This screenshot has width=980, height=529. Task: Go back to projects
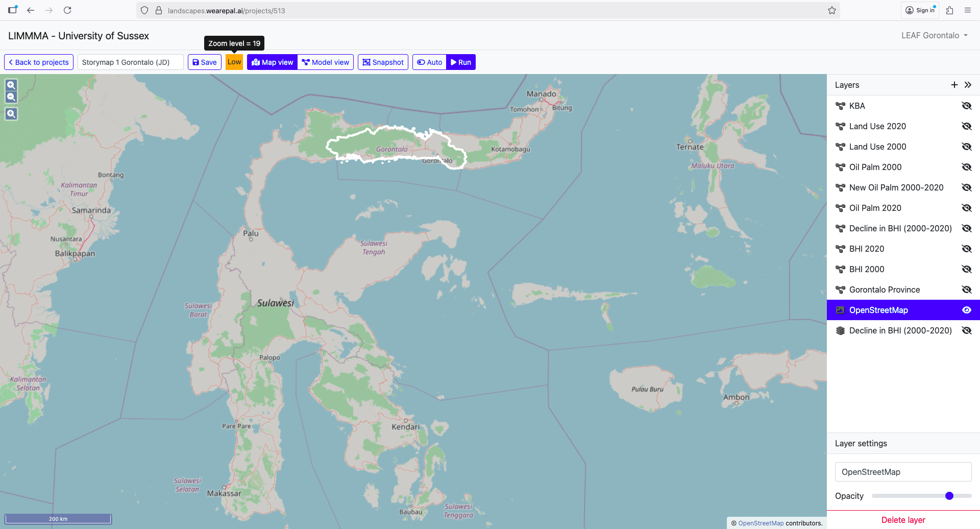point(39,62)
